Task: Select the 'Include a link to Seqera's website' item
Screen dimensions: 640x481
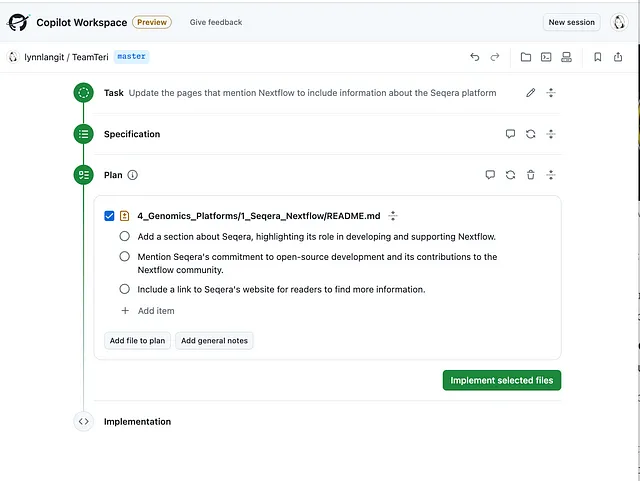Action: (x=124, y=289)
